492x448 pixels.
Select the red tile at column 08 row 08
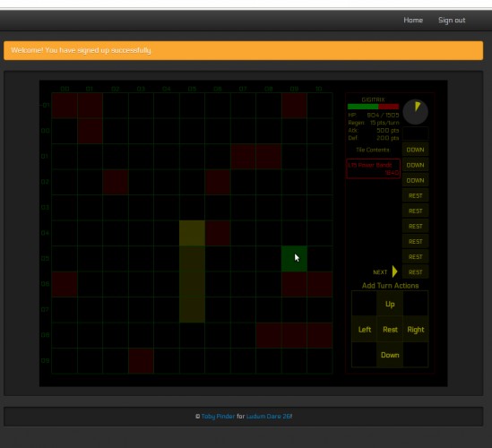click(x=269, y=335)
